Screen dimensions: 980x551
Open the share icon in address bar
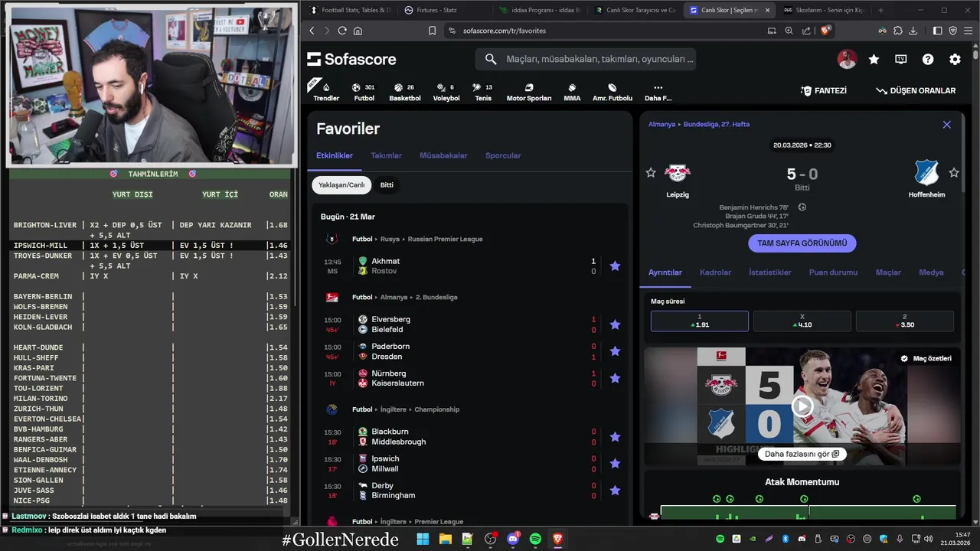pyautogui.click(x=806, y=31)
